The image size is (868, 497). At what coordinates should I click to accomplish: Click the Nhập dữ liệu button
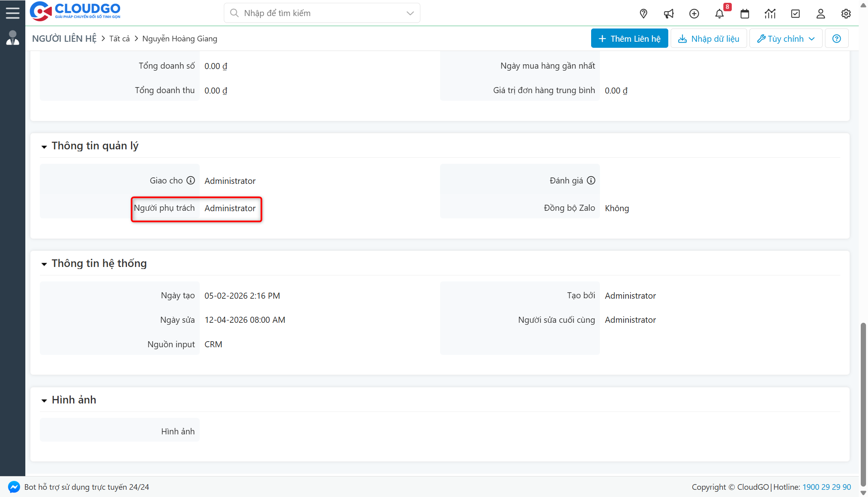point(708,38)
